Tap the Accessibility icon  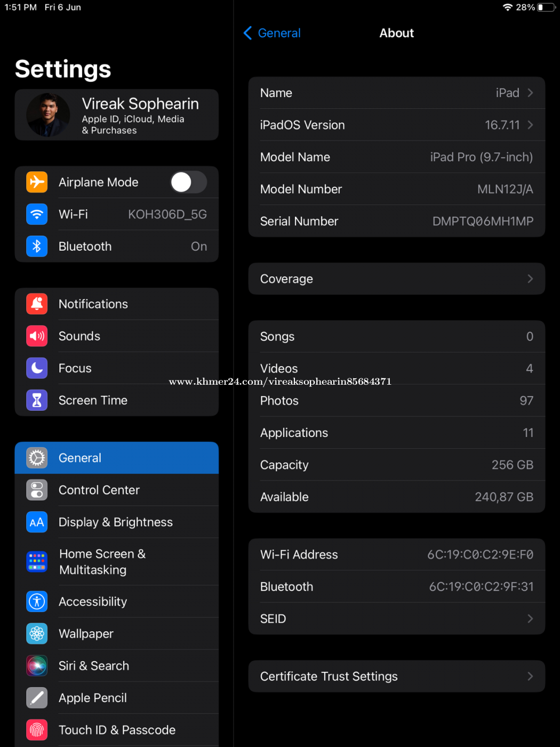coord(37,601)
